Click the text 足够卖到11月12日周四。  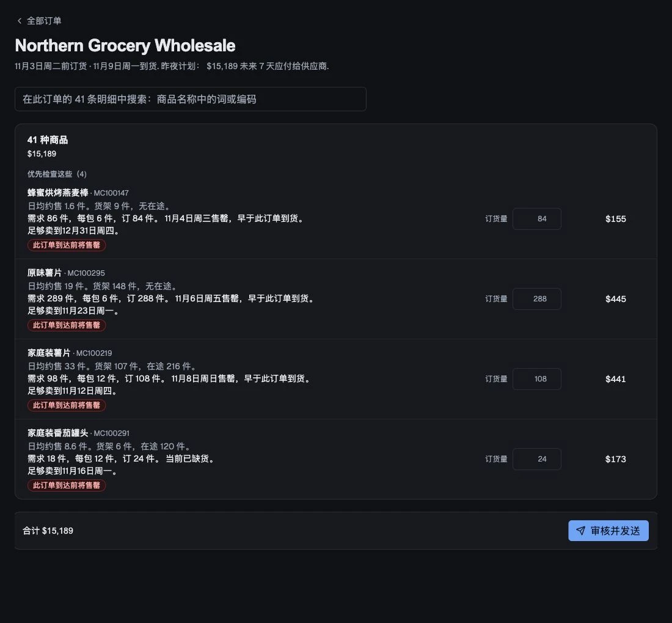74,391
